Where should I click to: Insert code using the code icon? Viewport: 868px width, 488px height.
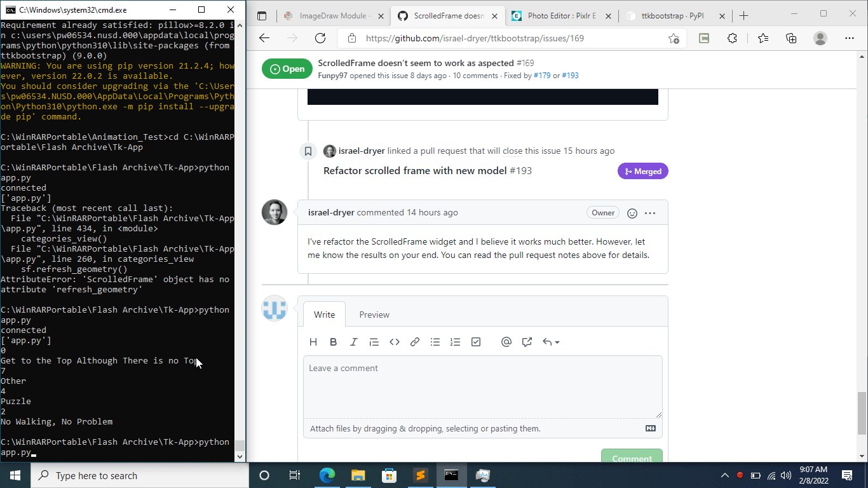[395, 342]
